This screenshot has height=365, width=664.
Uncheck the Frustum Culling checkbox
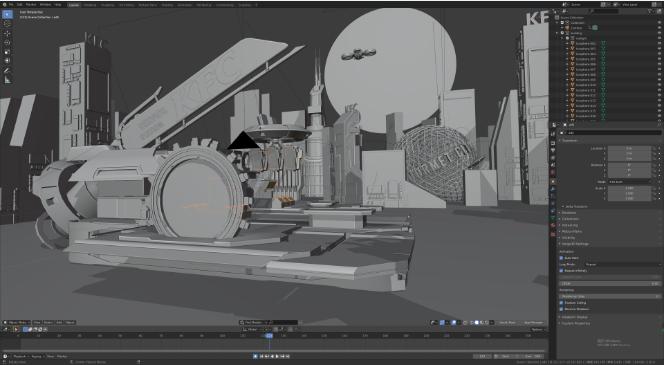(x=561, y=303)
